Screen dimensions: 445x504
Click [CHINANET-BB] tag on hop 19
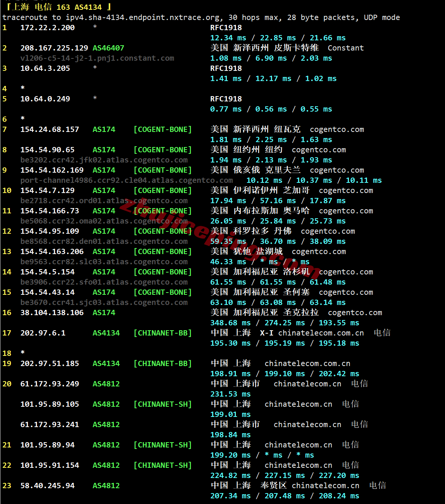(x=163, y=363)
